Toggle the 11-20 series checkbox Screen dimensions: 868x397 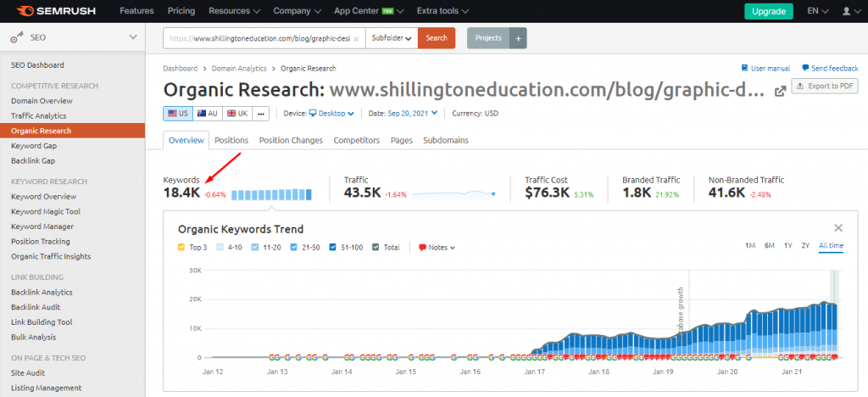[255, 248]
